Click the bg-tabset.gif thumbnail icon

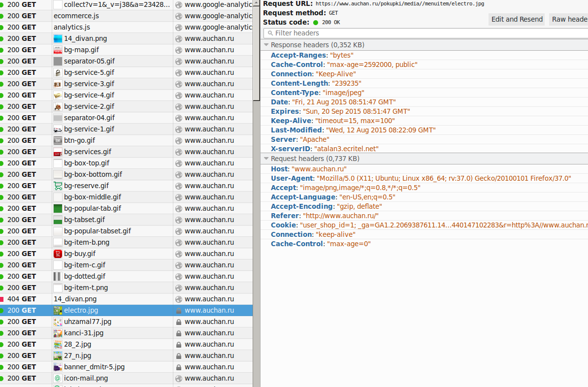click(x=58, y=220)
